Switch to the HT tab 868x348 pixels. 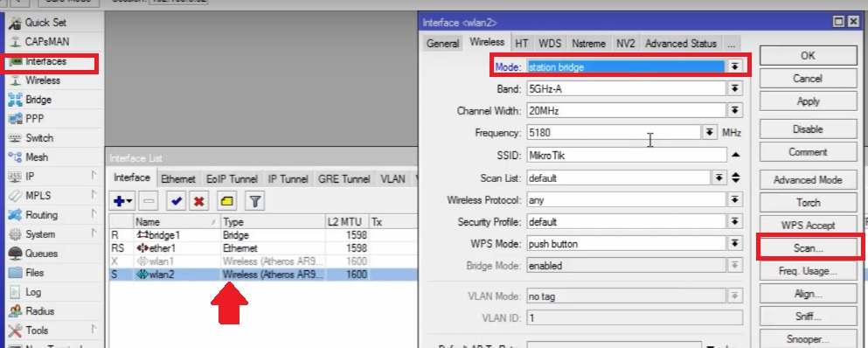click(522, 43)
